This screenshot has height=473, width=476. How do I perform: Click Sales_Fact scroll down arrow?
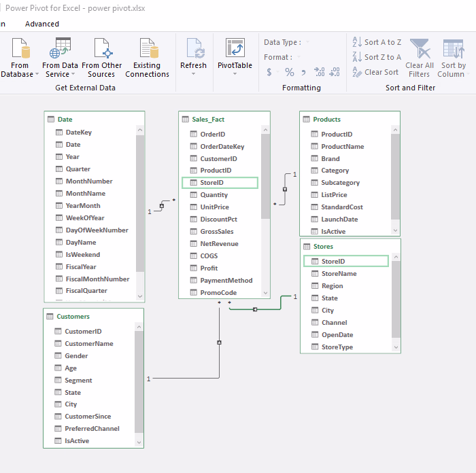[x=265, y=293]
